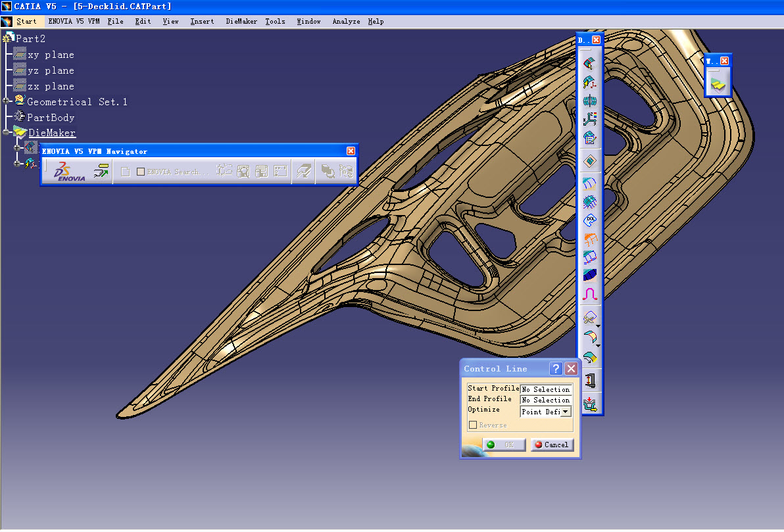
Task: Click the grayed new document icon in ENOVIA toolbar
Action: pos(126,172)
